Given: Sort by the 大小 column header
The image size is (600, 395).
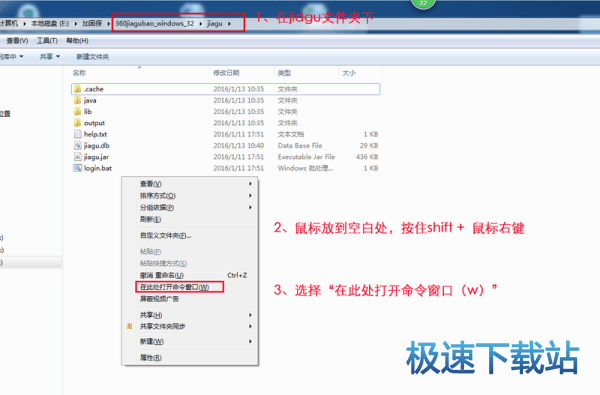Looking at the screenshot, I should pyautogui.click(x=349, y=73).
